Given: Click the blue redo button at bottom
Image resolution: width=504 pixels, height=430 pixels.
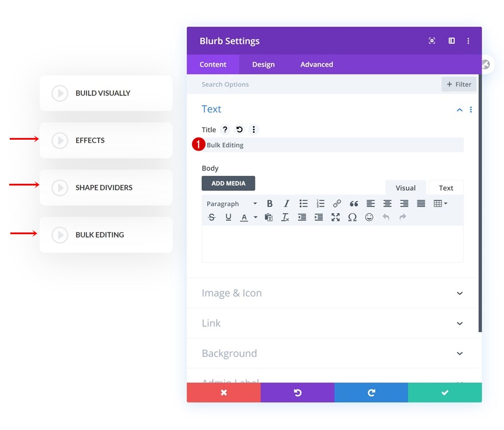Looking at the screenshot, I should [371, 392].
